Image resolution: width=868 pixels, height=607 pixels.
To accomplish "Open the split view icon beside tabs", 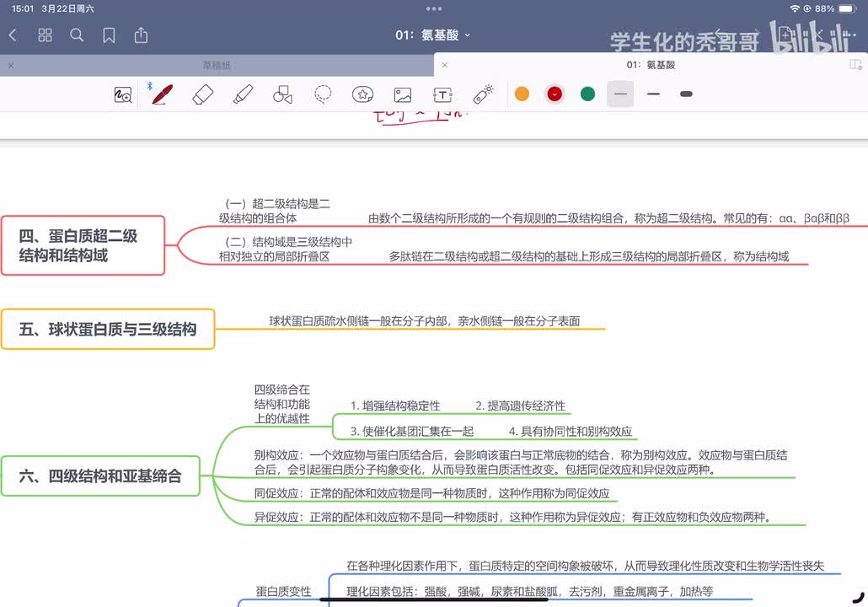I will [x=856, y=65].
